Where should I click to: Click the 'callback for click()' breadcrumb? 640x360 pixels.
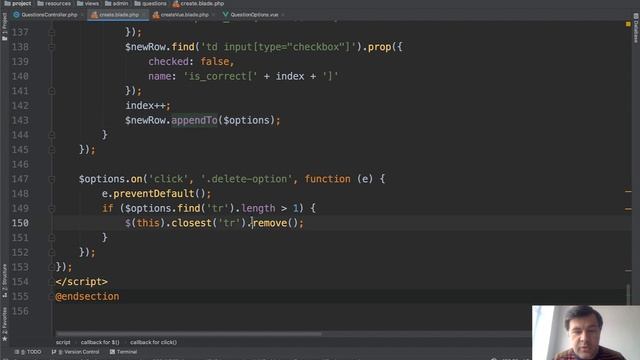tap(153, 342)
